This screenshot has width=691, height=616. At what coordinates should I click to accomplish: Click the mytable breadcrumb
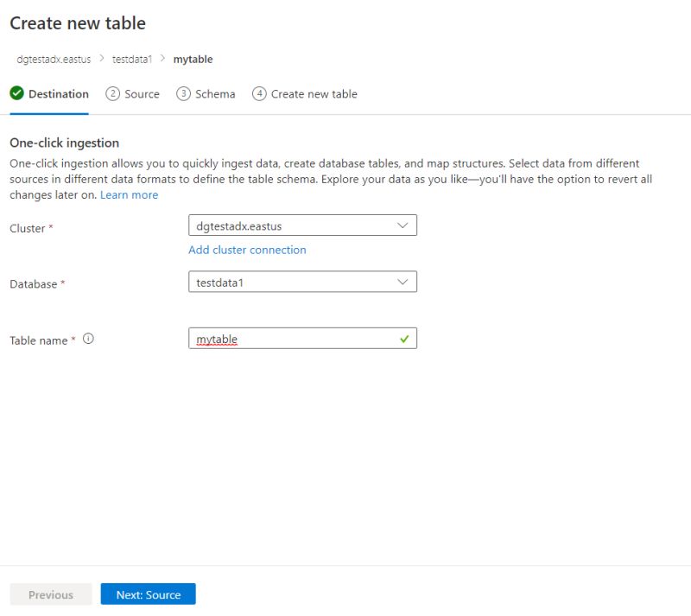(x=192, y=59)
